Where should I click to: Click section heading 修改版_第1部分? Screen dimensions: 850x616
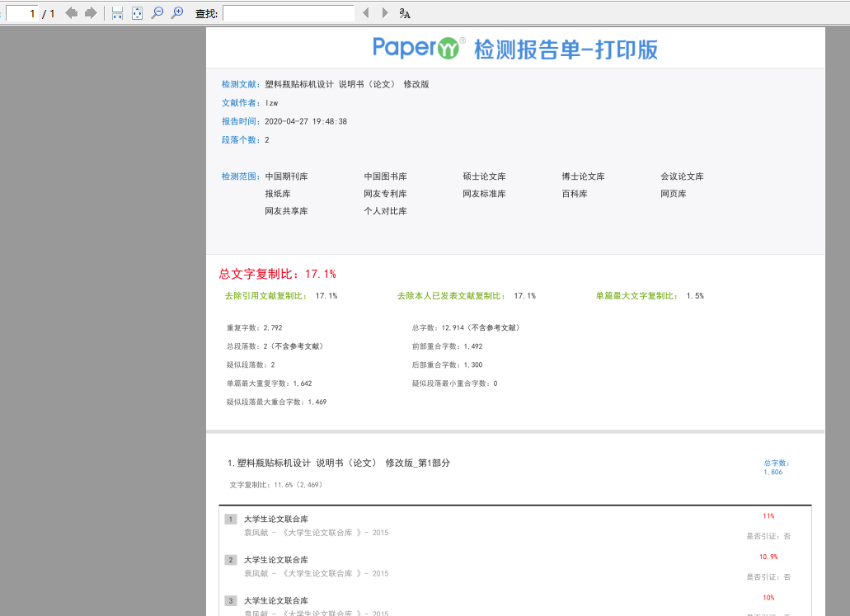(417, 463)
